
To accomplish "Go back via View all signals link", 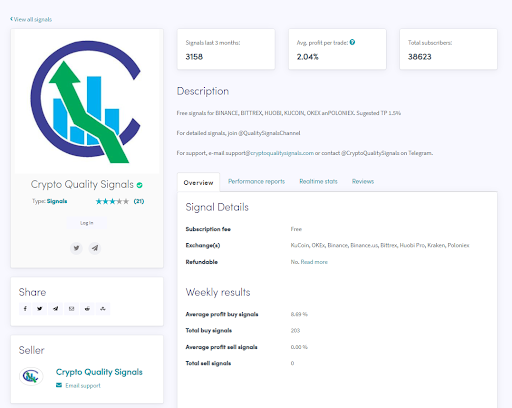I will pos(31,19).
